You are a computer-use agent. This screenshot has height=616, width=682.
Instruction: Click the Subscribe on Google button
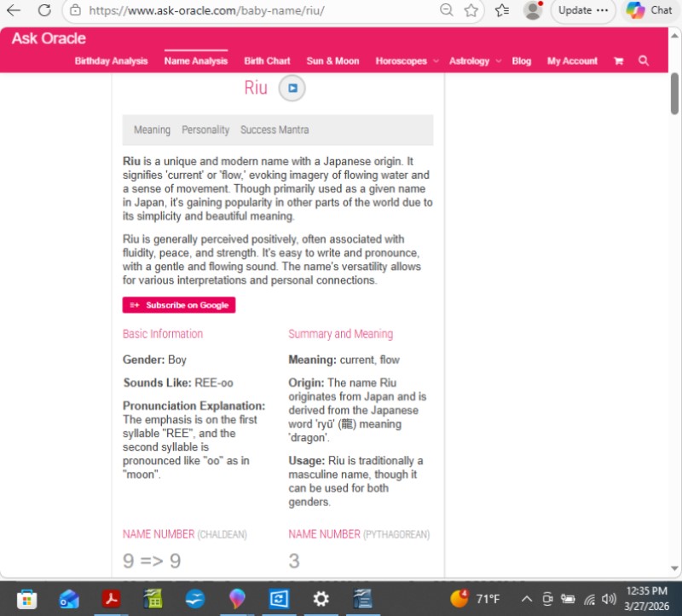[179, 305]
